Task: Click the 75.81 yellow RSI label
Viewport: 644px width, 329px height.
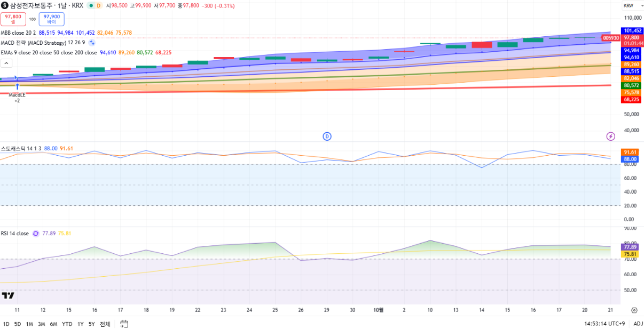Action: point(631,254)
